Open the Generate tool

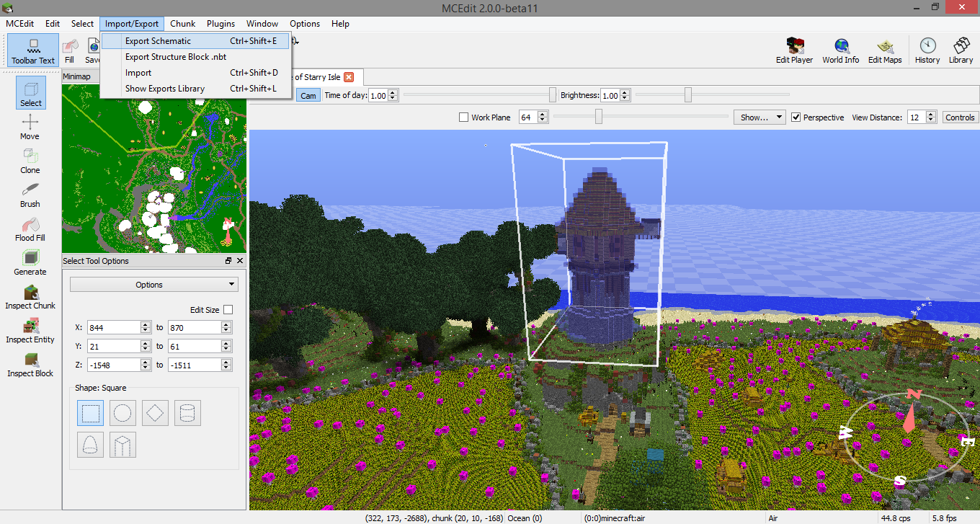pos(30,262)
